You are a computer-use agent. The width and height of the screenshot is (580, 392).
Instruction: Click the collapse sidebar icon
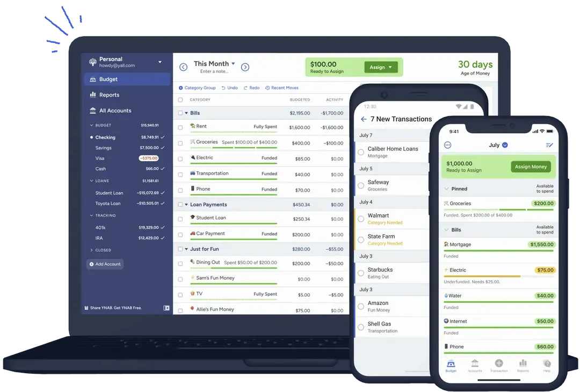tap(166, 308)
